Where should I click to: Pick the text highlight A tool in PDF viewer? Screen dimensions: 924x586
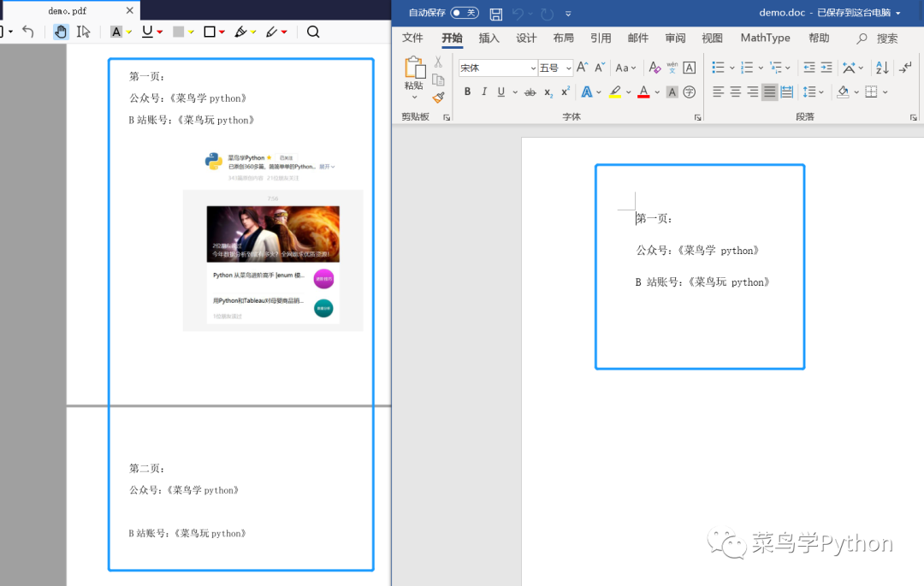[116, 32]
